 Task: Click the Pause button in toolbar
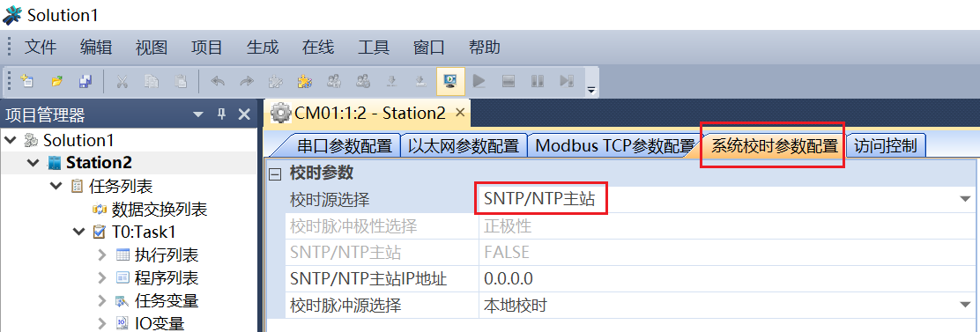538,80
